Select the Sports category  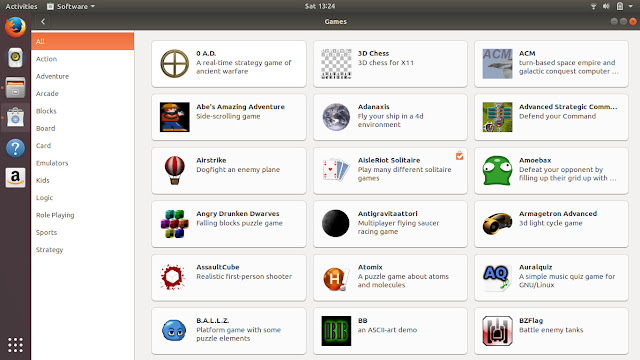(x=82, y=232)
